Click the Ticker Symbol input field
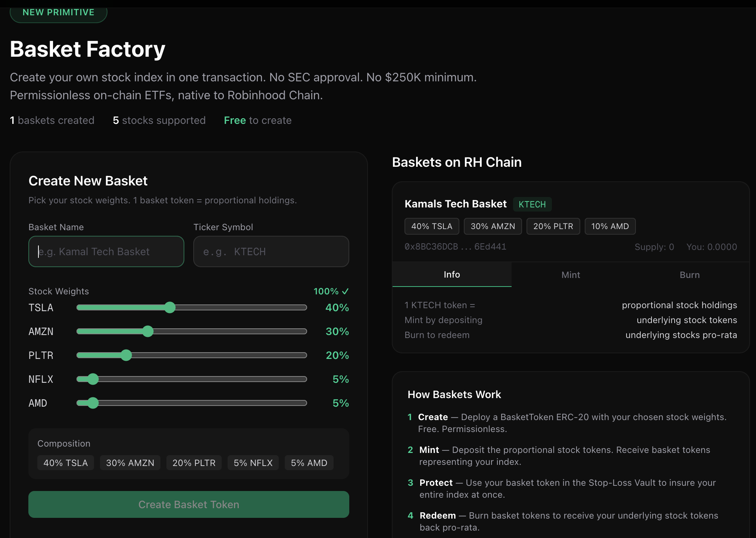 (x=271, y=251)
